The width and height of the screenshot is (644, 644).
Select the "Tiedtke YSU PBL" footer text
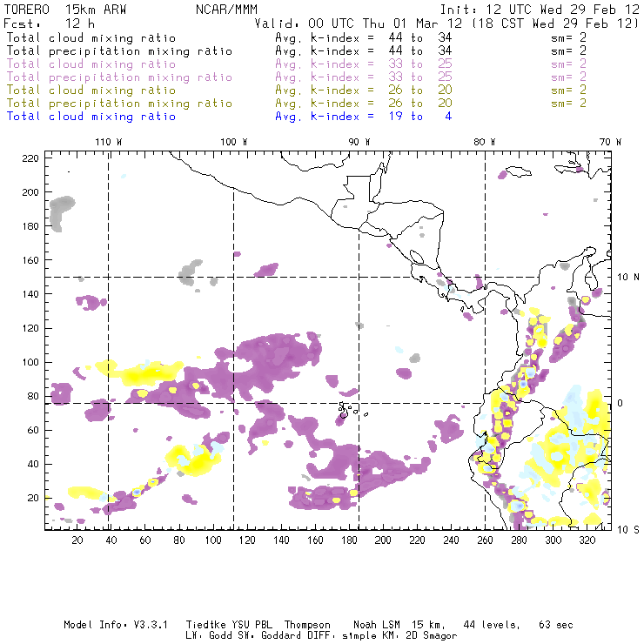229,625
